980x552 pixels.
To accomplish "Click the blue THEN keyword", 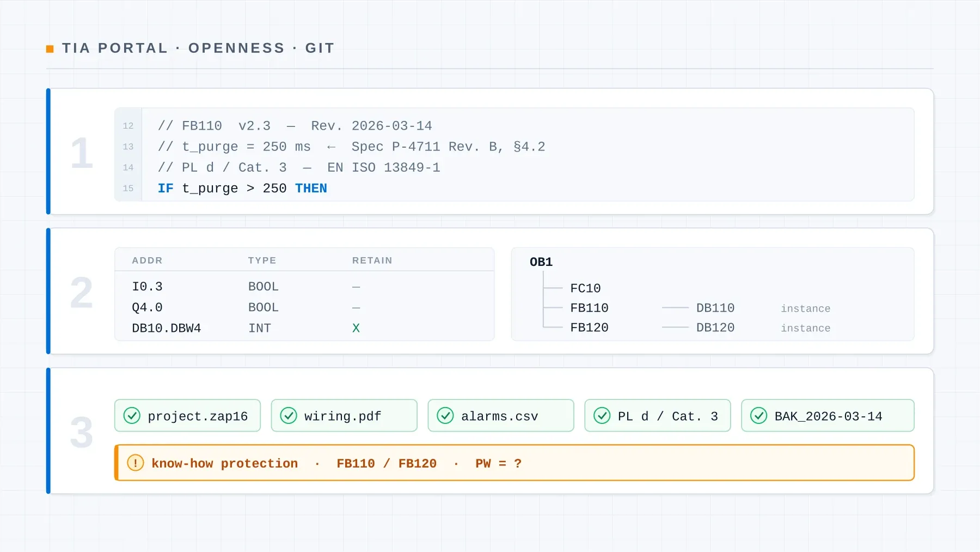I will (311, 189).
